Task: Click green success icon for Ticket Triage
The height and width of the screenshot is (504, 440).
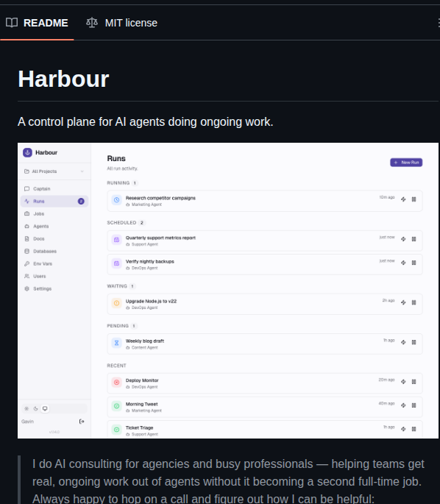Action: pyautogui.click(x=117, y=430)
